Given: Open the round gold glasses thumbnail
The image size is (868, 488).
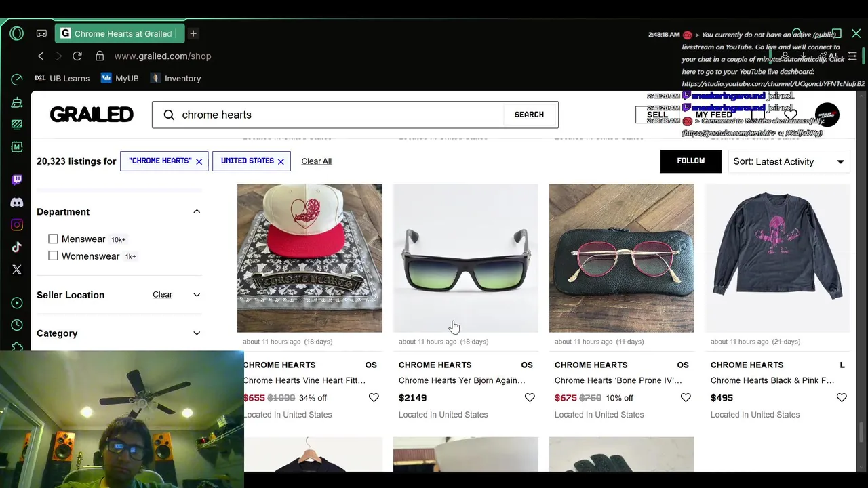Looking at the screenshot, I should point(622,258).
